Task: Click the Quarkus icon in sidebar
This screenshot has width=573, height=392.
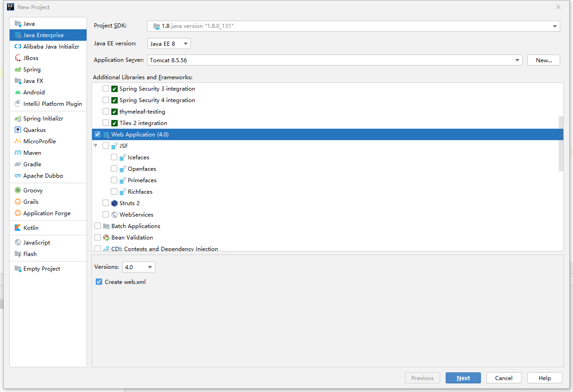Action: (18, 130)
